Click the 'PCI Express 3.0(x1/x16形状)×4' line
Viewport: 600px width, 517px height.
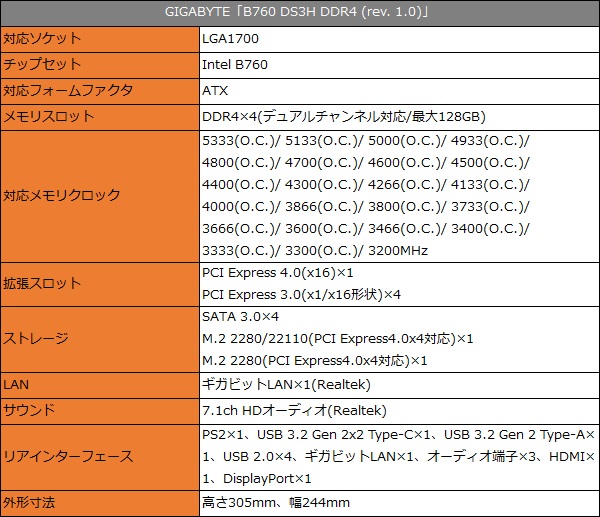tap(302, 295)
